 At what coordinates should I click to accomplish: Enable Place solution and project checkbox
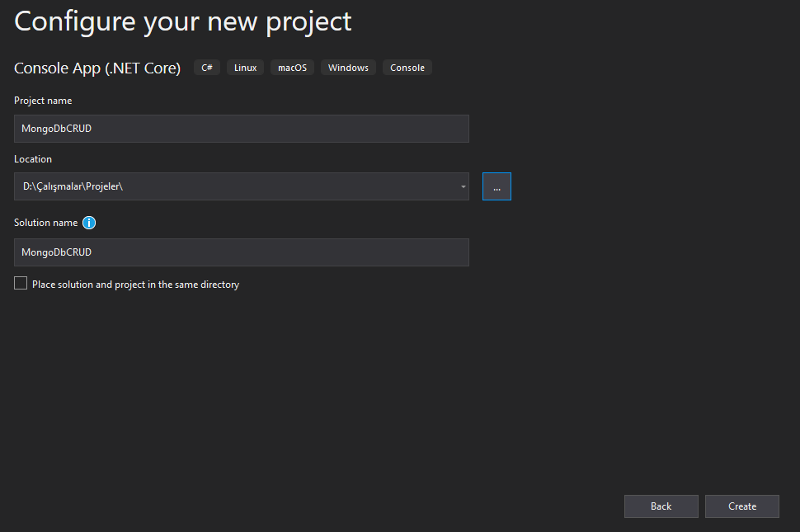tap(21, 283)
